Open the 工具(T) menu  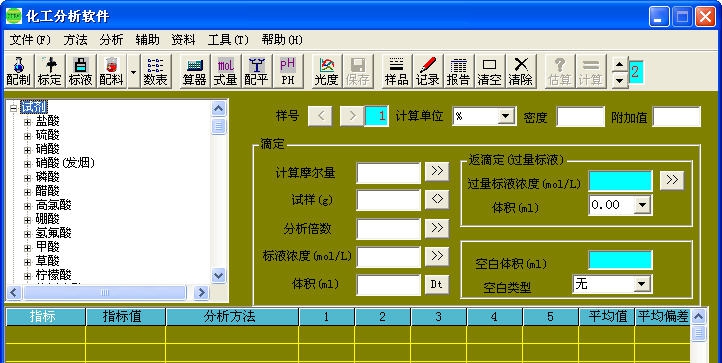point(228,40)
